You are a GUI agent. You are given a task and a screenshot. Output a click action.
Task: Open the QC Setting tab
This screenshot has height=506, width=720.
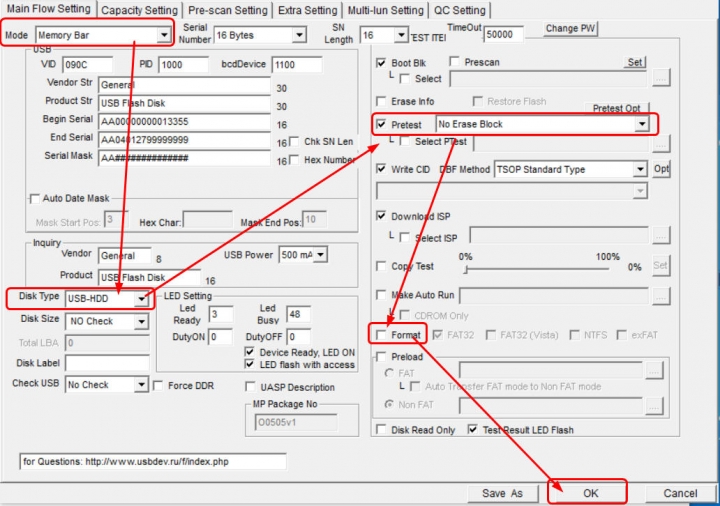tap(459, 10)
